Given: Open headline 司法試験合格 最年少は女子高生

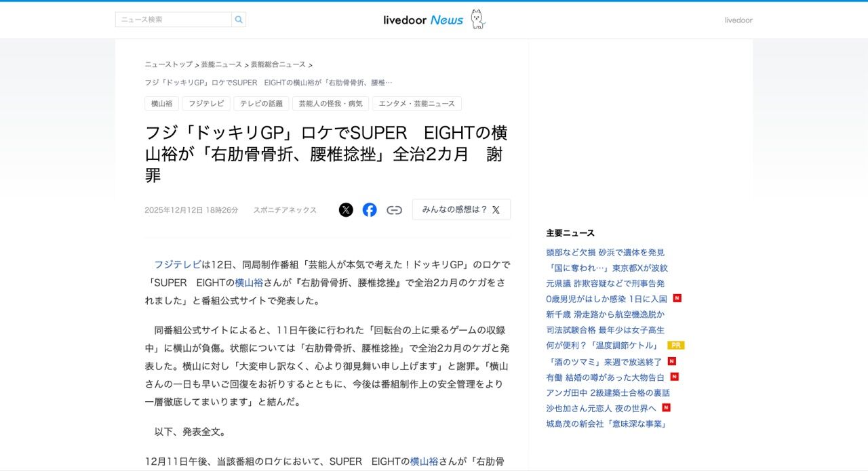Looking at the screenshot, I should 606,330.
